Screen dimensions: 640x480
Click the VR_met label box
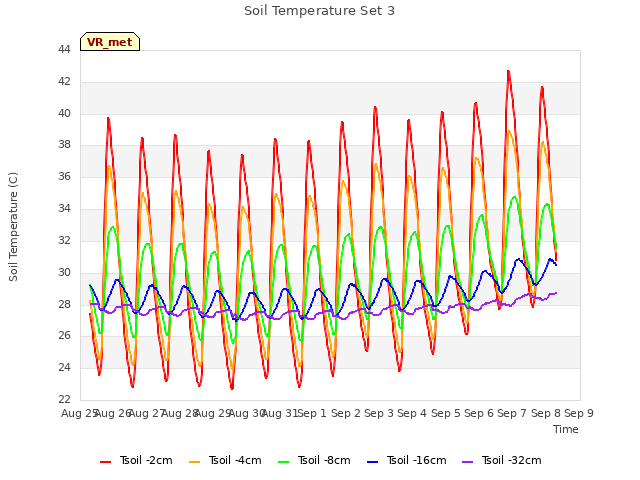pyautogui.click(x=110, y=42)
